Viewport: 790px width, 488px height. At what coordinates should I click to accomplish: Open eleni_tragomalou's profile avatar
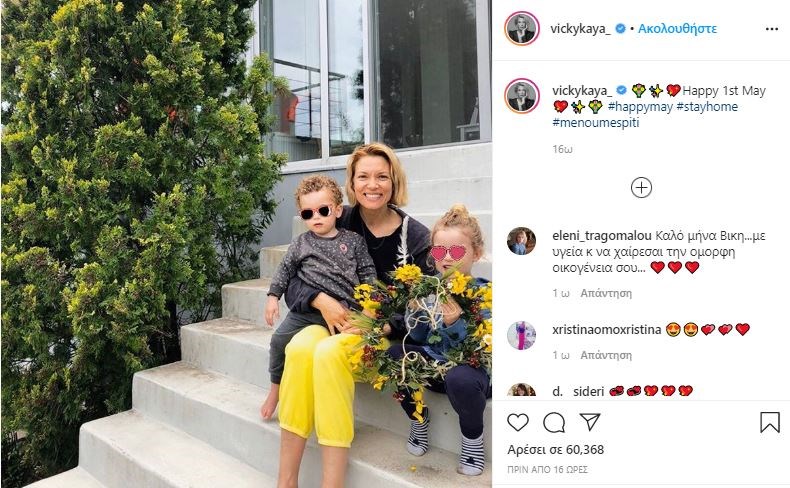click(521, 241)
